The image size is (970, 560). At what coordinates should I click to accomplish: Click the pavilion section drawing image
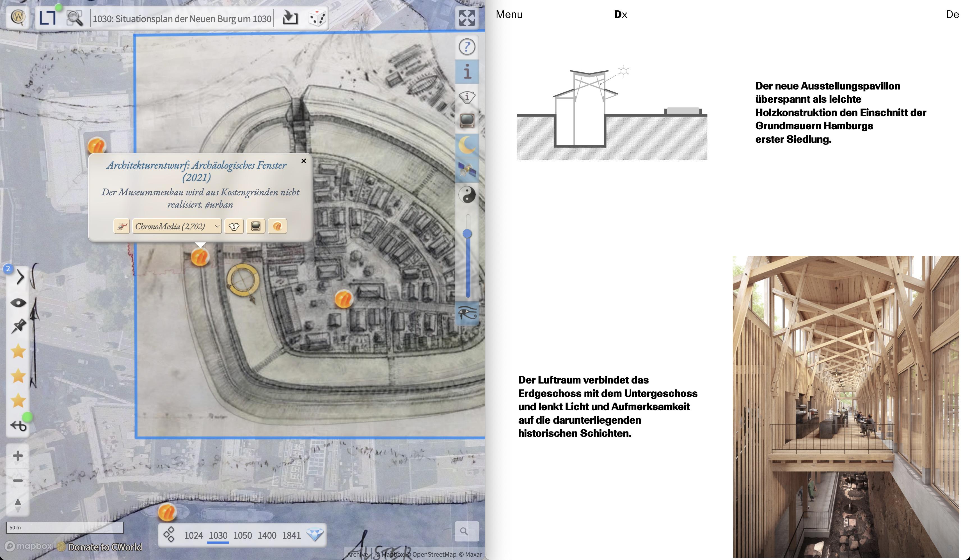click(x=612, y=113)
